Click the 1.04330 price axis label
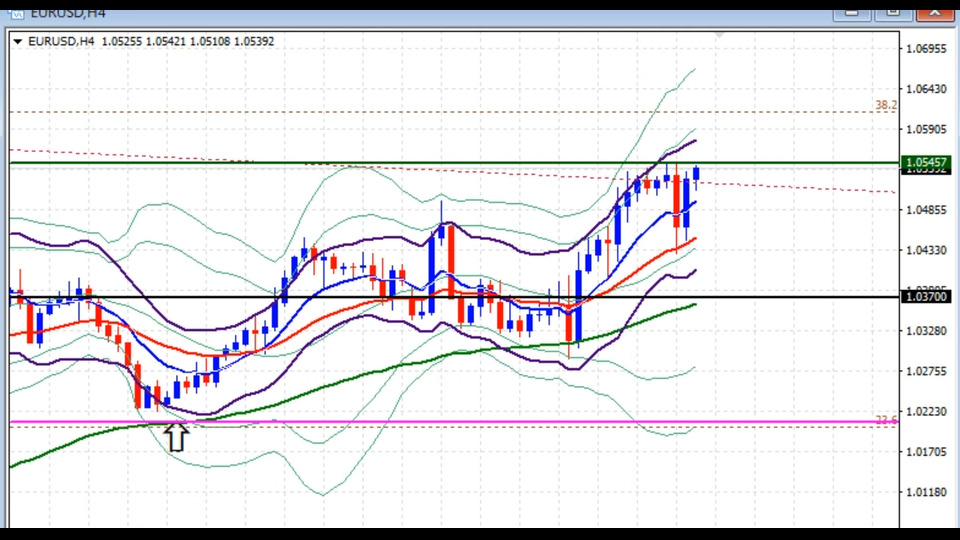The width and height of the screenshot is (960, 540). (926, 250)
